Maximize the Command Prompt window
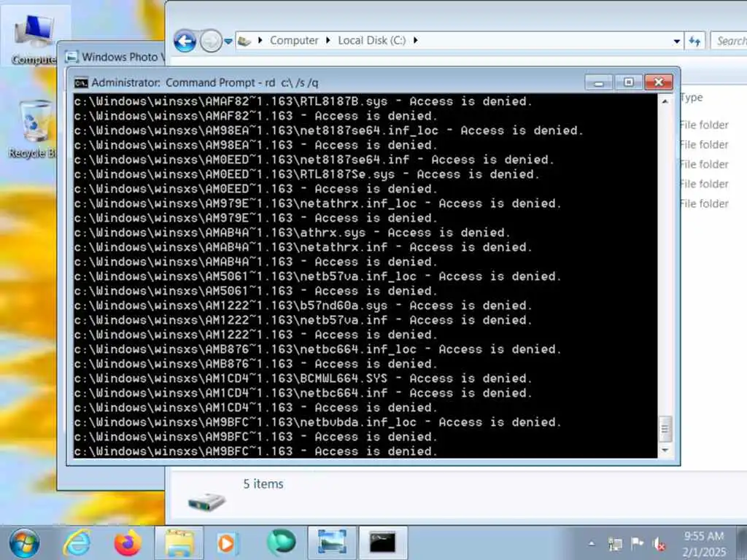The width and height of the screenshot is (747, 560). click(628, 82)
